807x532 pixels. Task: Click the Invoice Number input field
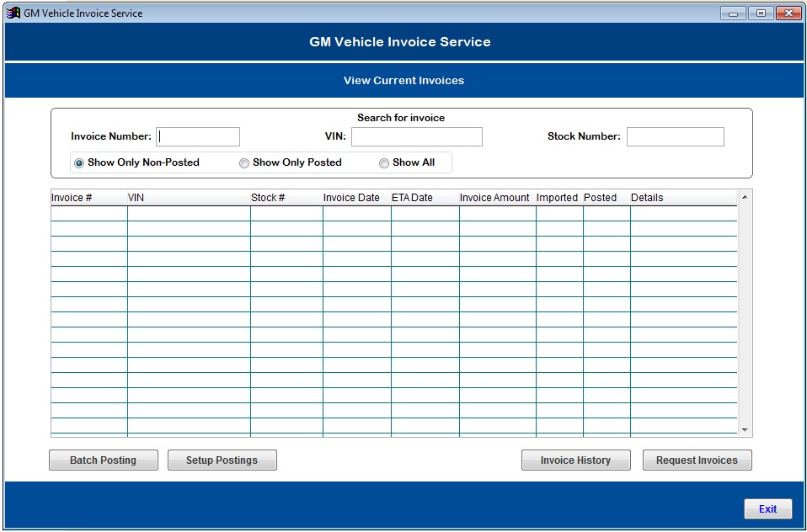(x=198, y=136)
